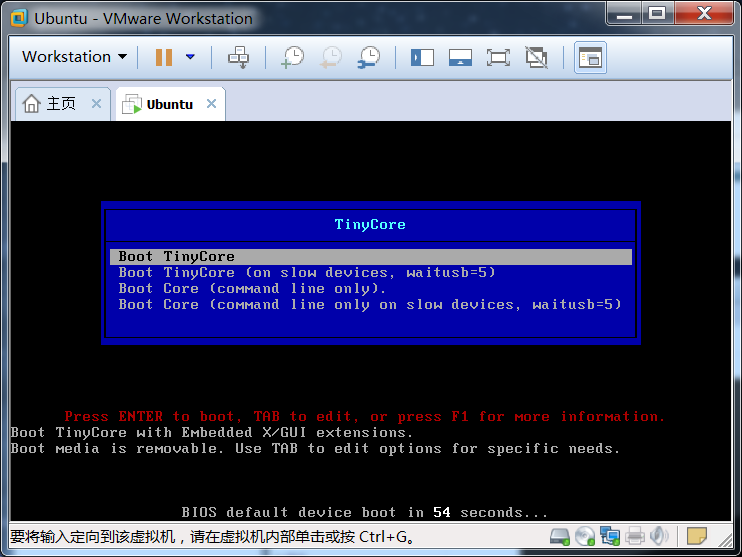Send Ctrl+Alt+Del to the virtual machine

tap(238, 57)
